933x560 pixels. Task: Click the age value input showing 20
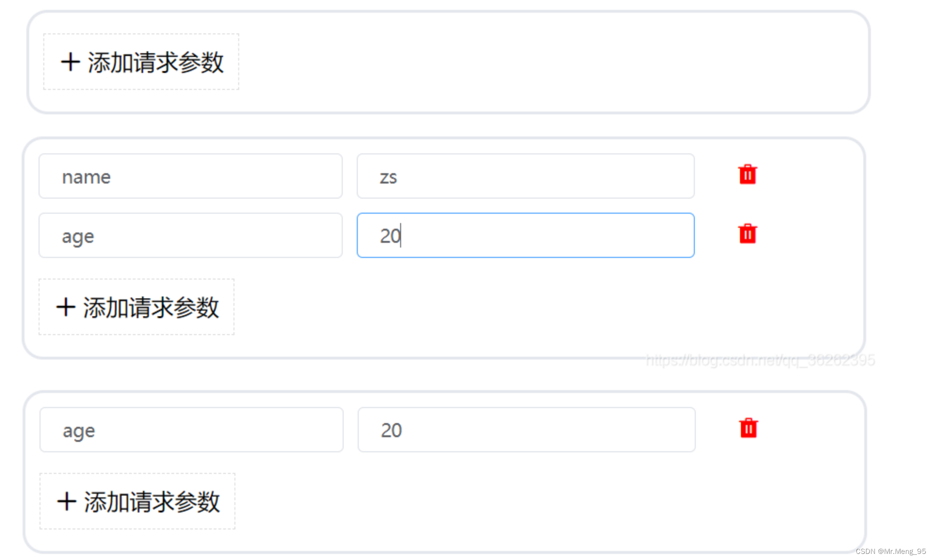(526, 235)
